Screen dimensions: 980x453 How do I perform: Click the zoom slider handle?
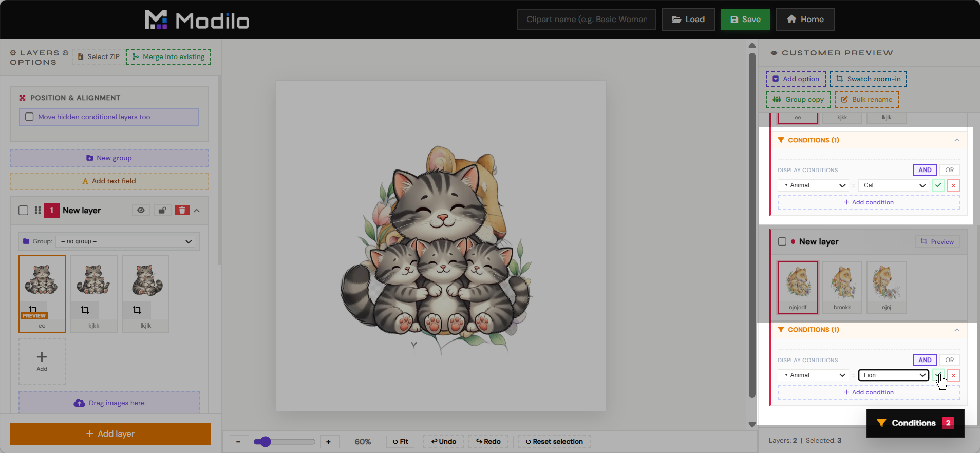point(265,442)
